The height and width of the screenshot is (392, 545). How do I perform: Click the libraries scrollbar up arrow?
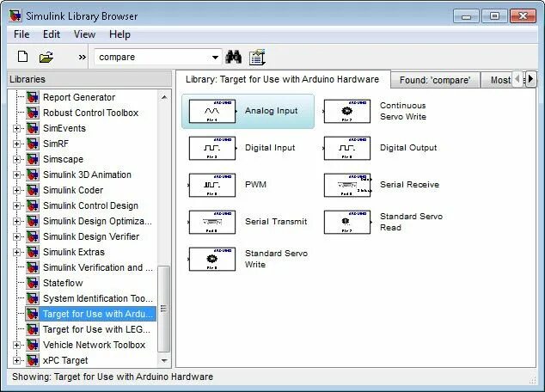pyautogui.click(x=164, y=97)
